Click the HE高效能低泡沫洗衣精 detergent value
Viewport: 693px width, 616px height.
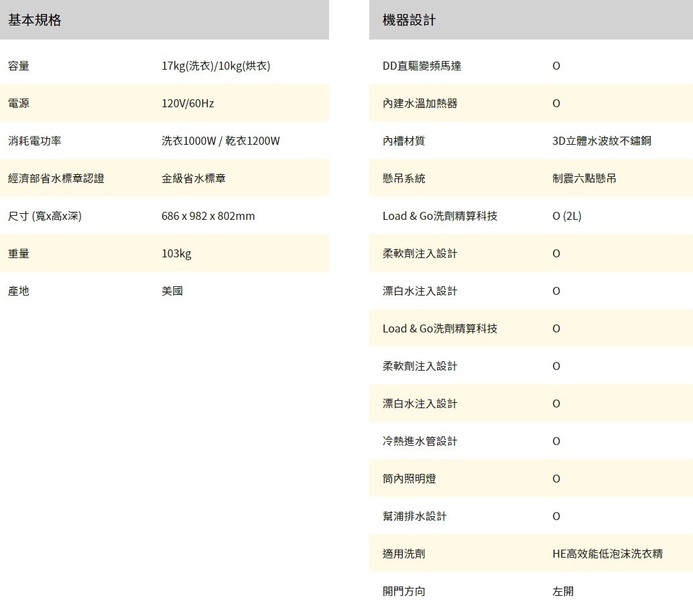607,554
